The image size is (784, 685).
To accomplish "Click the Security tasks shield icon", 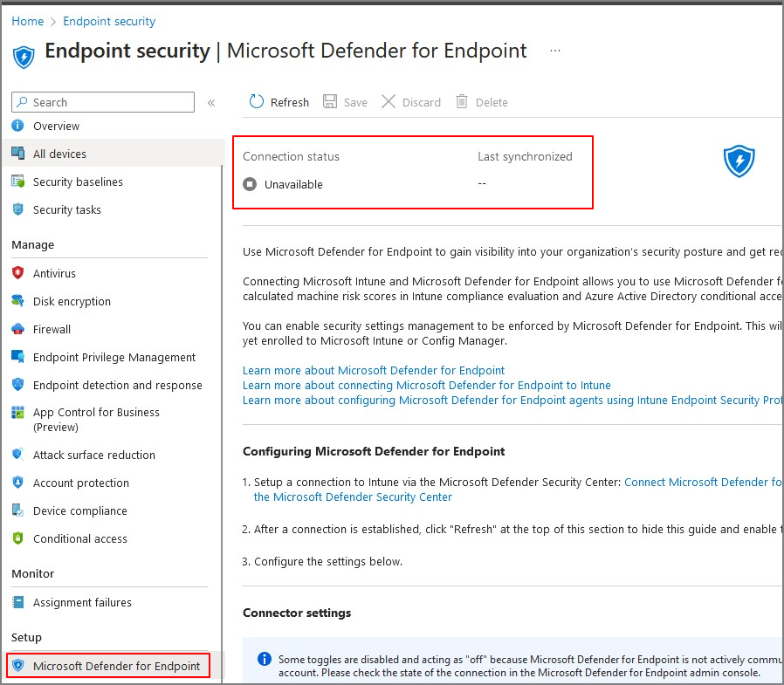I will click(x=17, y=209).
